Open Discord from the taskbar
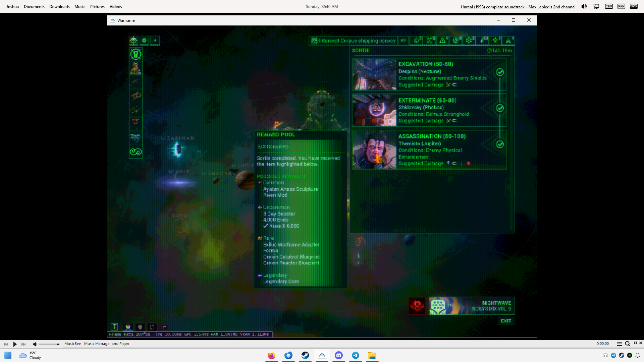The height and width of the screenshot is (362, 644). (x=339, y=355)
